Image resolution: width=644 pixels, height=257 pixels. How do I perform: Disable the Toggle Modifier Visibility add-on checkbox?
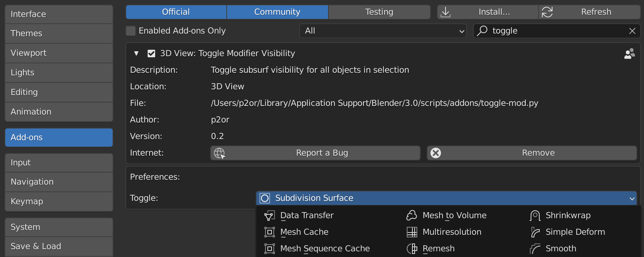tap(151, 54)
